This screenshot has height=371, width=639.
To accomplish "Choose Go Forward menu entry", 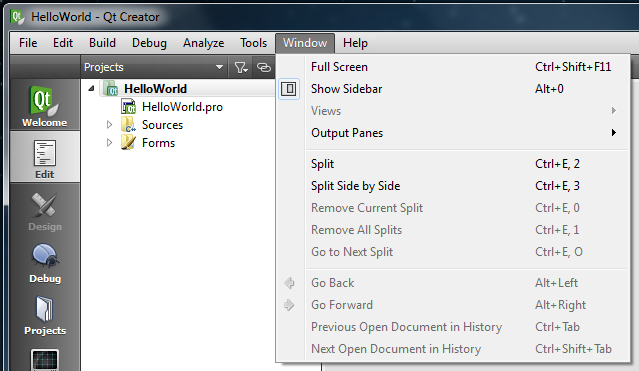I will [453, 305].
